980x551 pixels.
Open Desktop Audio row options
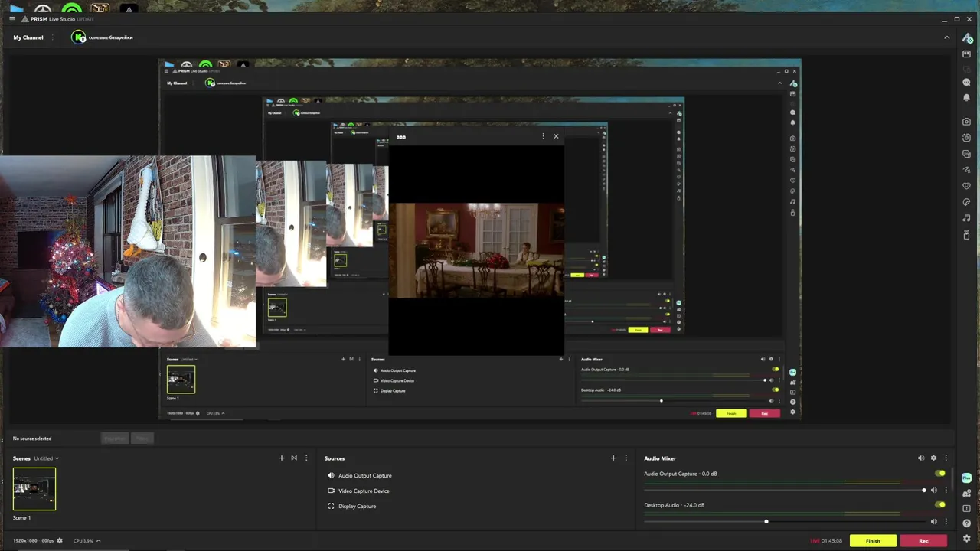(x=946, y=522)
